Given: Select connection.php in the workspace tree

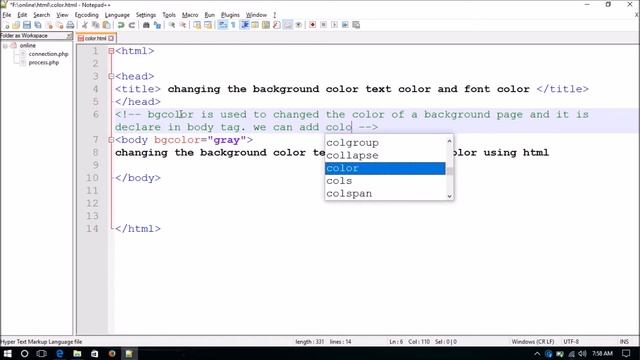Looking at the screenshot, I should (x=48, y=54).
